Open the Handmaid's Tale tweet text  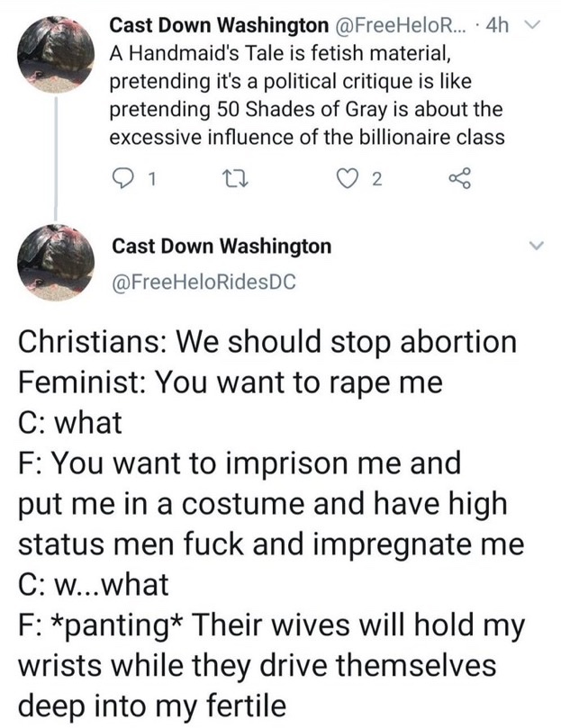pos(307,95)
